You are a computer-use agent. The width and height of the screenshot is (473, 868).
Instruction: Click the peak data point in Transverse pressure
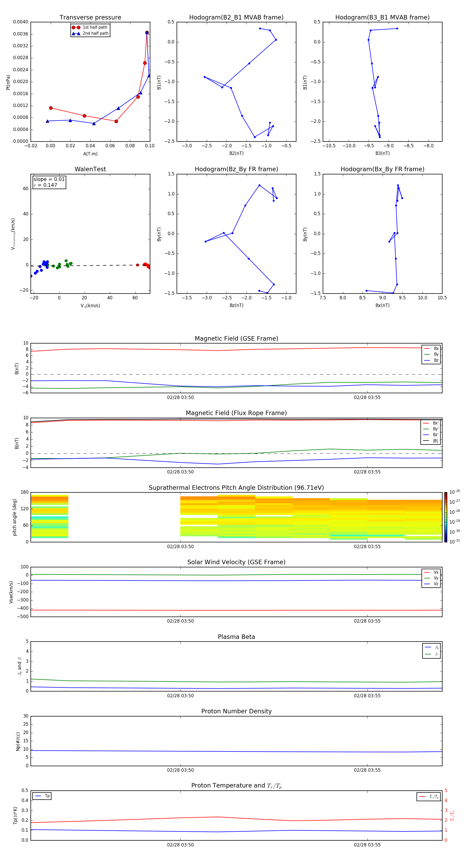147,33
